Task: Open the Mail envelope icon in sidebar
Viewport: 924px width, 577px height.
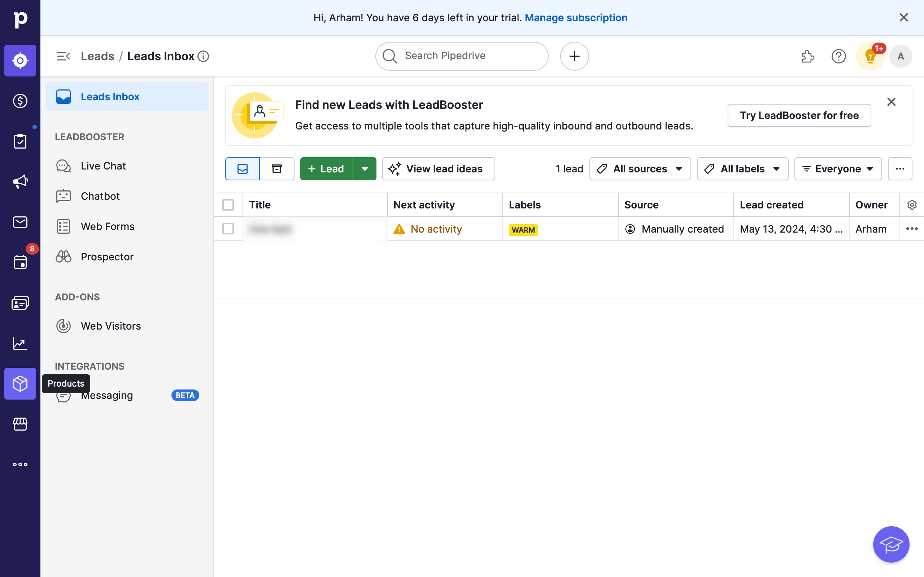Action: (20, 222)
